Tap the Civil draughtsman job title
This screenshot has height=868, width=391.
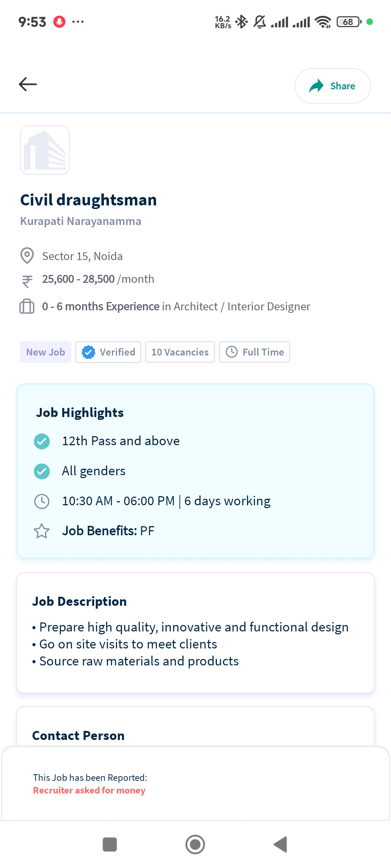88,200
